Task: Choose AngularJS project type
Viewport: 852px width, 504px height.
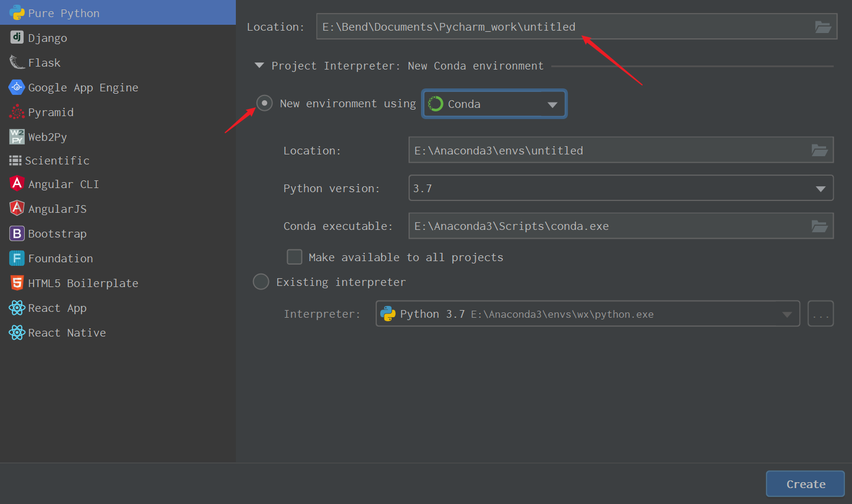Action: (x=118, y=208)
